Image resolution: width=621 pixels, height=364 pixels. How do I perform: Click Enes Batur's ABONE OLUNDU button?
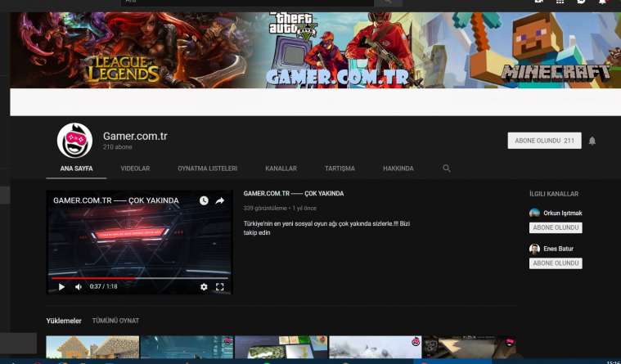556,263
